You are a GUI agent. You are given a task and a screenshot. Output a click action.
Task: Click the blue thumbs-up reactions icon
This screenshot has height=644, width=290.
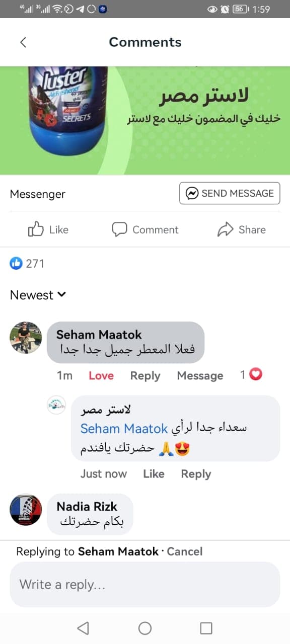click(16, 263)
